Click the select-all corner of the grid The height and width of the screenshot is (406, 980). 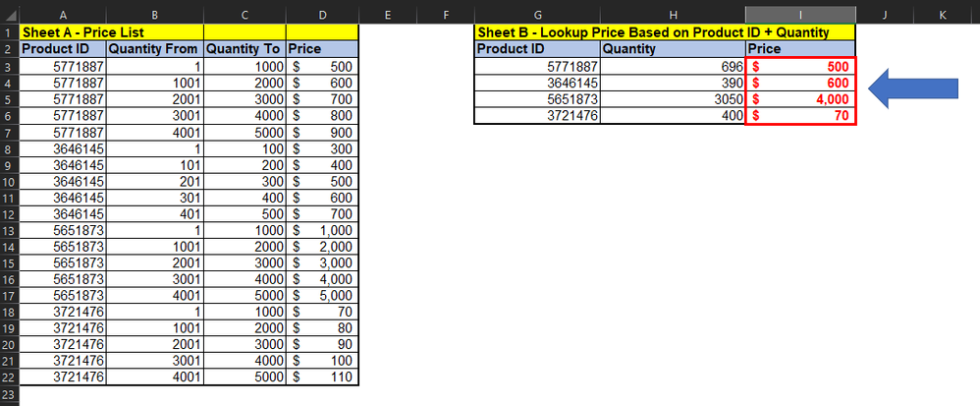(10, 15)
